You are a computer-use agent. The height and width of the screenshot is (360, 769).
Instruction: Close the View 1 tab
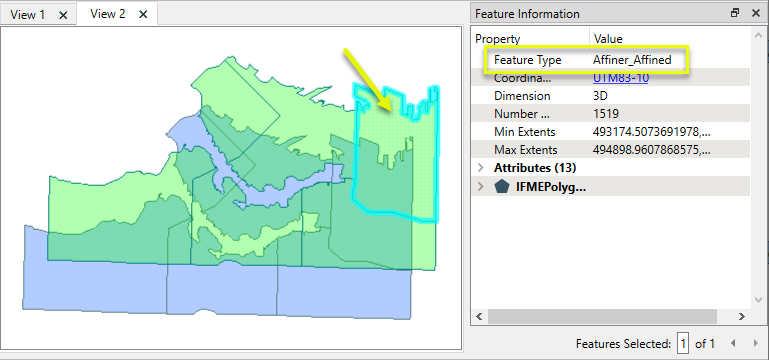[x=63, y=15]
